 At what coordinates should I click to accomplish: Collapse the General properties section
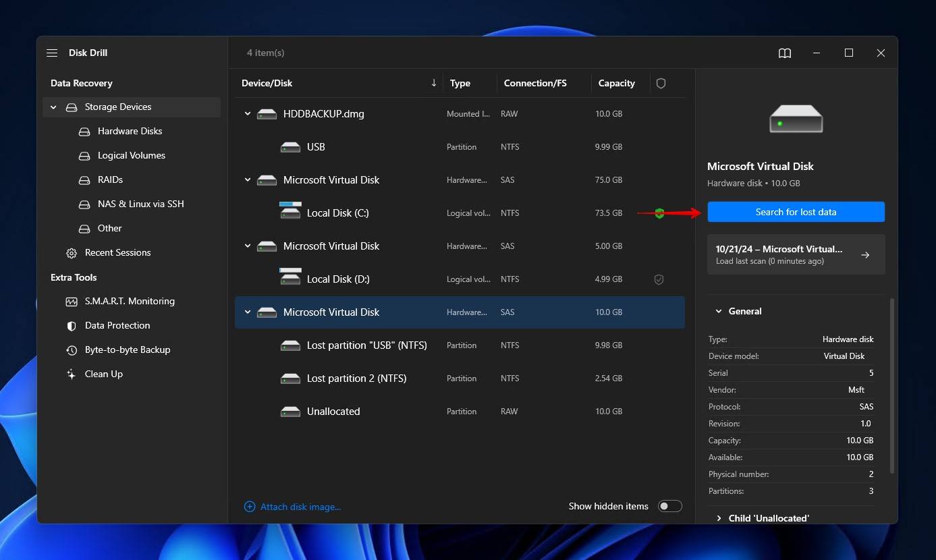717,312
